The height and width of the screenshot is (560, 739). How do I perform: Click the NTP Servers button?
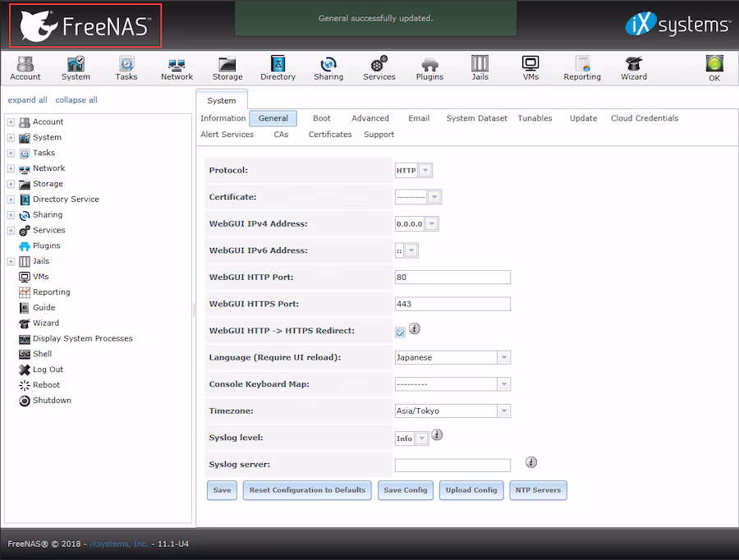(538, 490)
